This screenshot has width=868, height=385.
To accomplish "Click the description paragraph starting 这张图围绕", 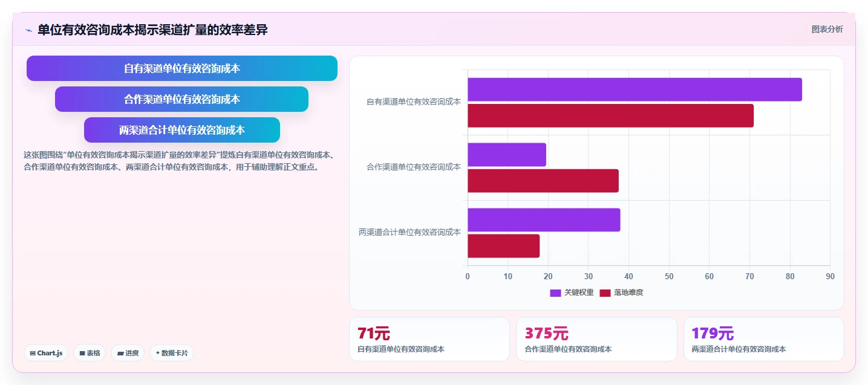I will (x=180, y=161).
